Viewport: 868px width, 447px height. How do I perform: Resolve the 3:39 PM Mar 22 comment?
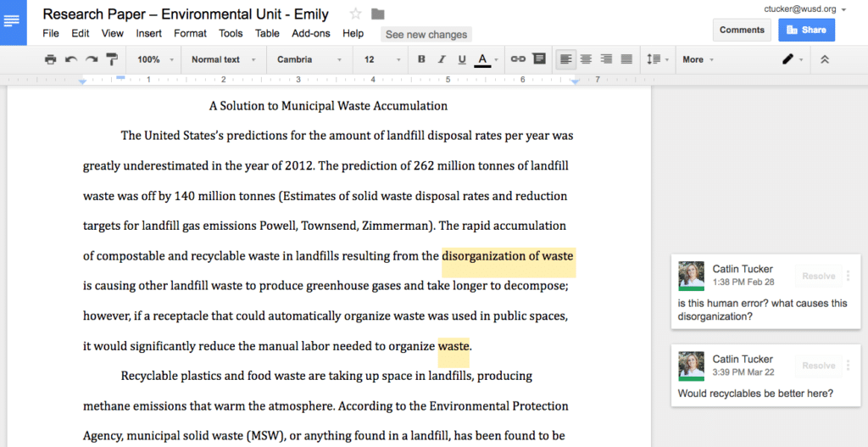coord(818,366)
